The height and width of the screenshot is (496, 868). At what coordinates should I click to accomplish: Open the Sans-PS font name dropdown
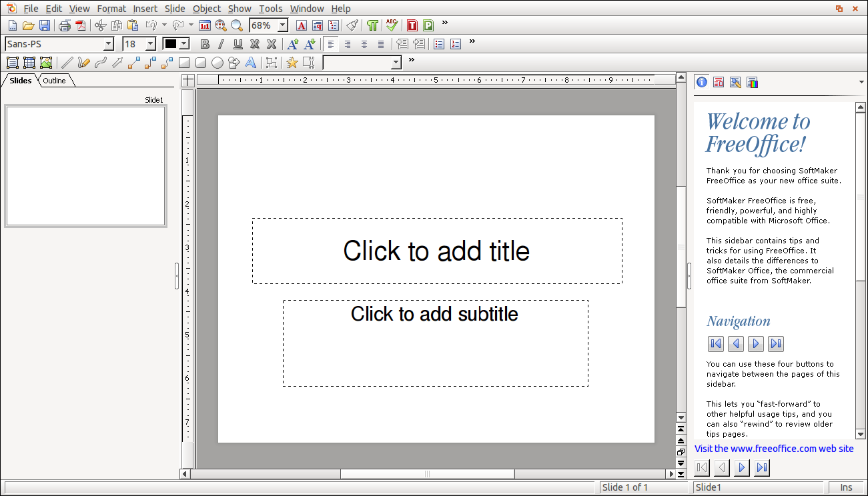pos(109,44)
